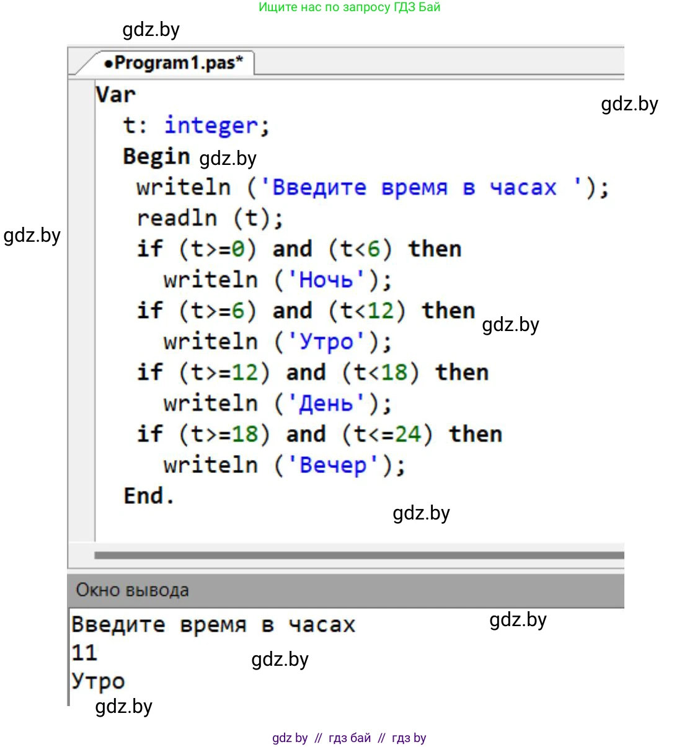Put the cursor on the "Begin" keyword
Image resolution: width=700 pixels, height=747 pixels.
pos(156,156)
